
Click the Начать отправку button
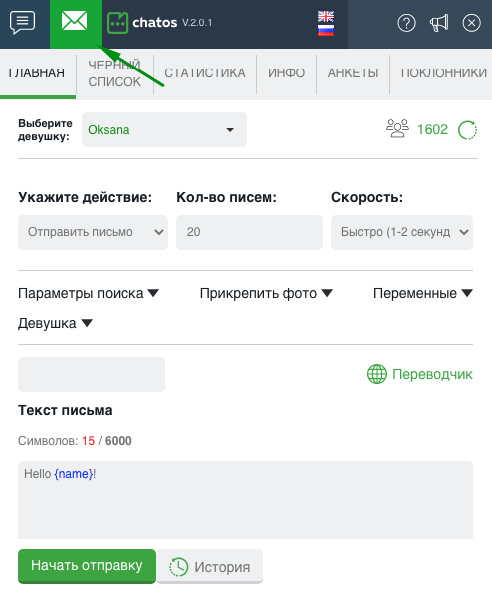pos(87,566)
